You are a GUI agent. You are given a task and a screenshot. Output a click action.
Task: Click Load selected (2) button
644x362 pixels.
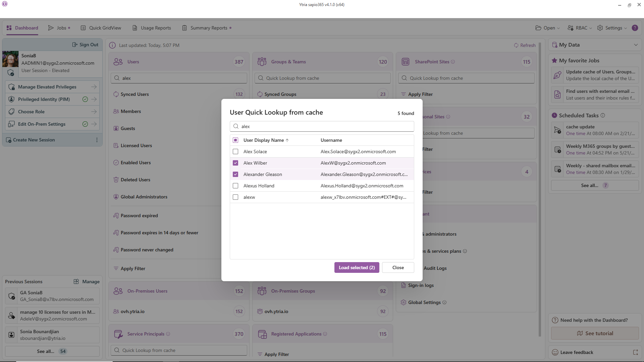pos(357,267)
